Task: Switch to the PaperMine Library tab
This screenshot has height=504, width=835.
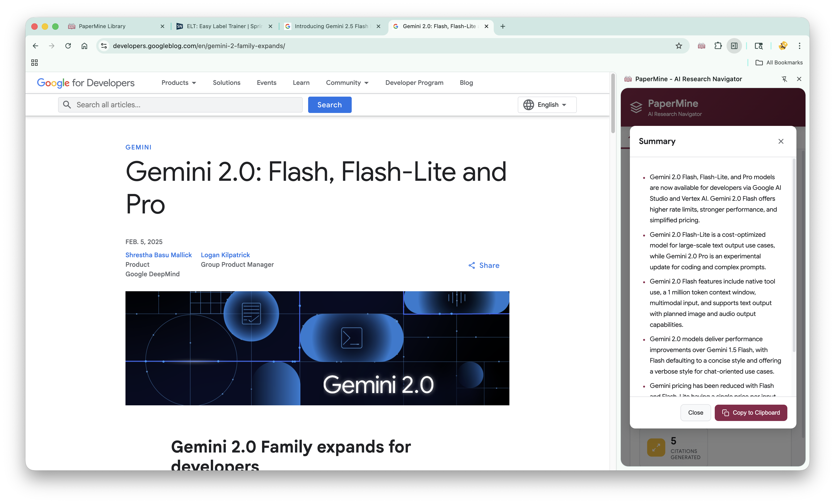Action: click(x=102, y=26)
